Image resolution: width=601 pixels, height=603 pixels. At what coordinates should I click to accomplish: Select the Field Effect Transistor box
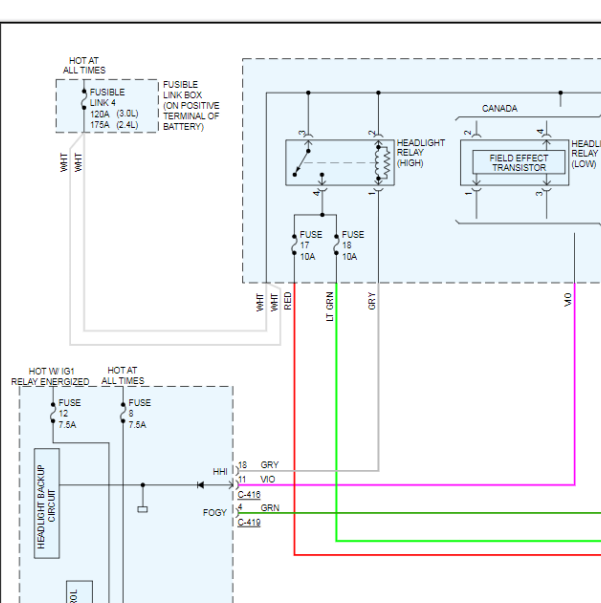coord(518,163)
